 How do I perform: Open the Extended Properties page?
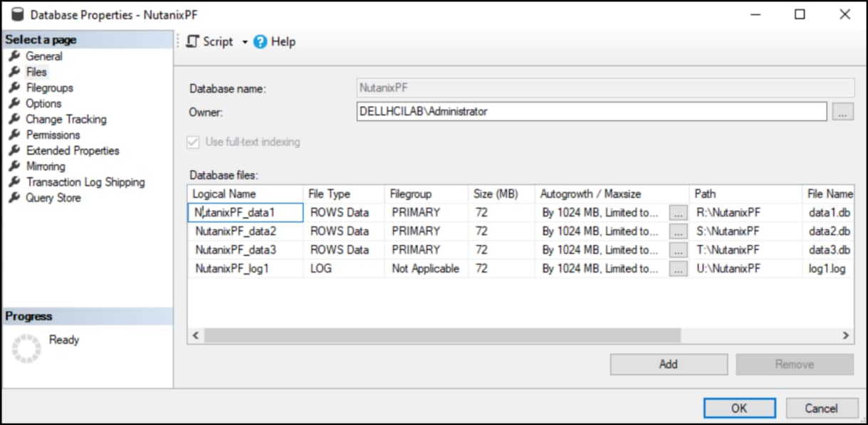pyautogui.click(x=73, y=150)
